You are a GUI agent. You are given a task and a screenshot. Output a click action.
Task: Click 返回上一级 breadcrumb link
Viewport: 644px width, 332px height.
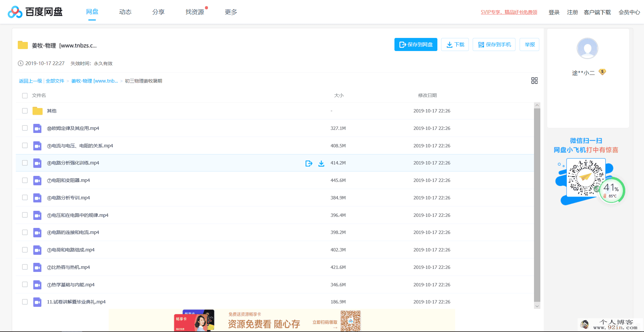coord(31,81)
